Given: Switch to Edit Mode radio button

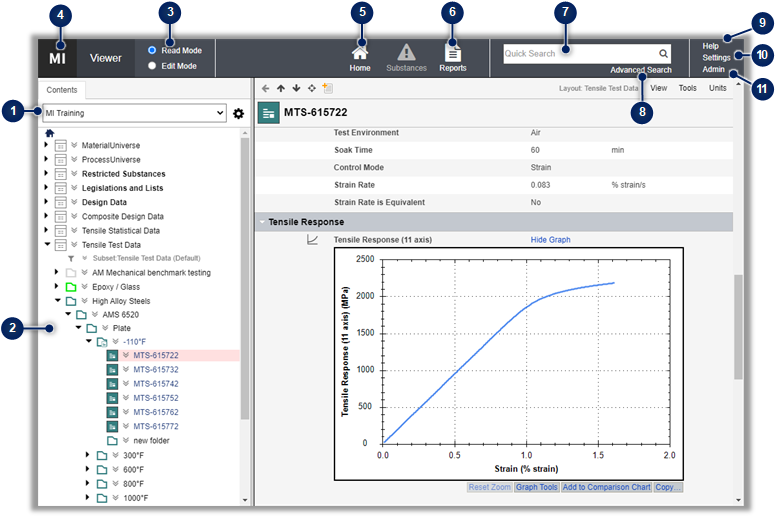Looking at the screenshot, I should pyautogui.click(x=152, y=66).
